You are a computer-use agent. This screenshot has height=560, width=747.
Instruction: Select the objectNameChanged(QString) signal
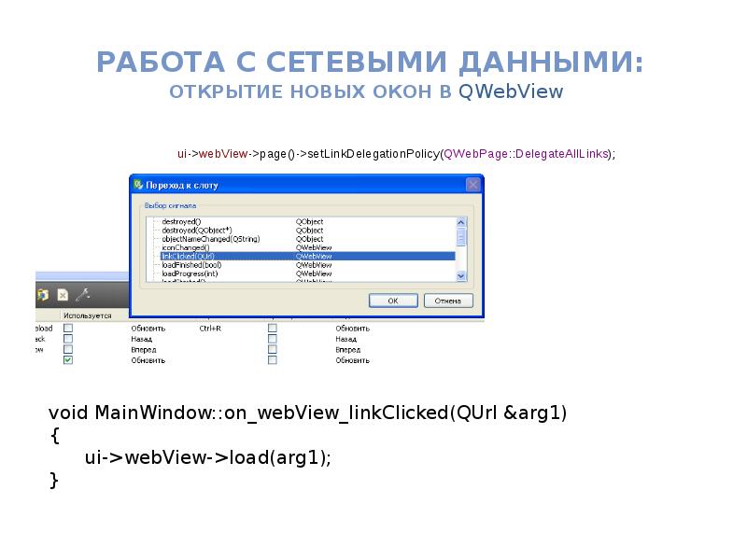[211, 239]
